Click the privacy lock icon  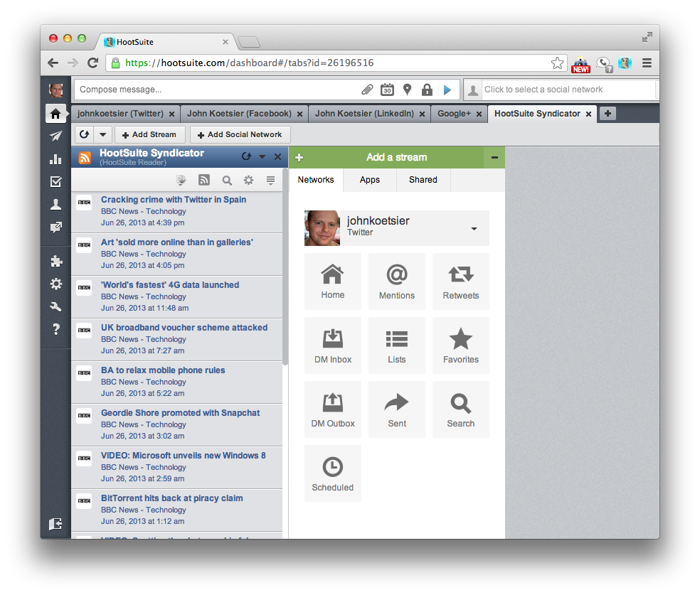[427, 90]
